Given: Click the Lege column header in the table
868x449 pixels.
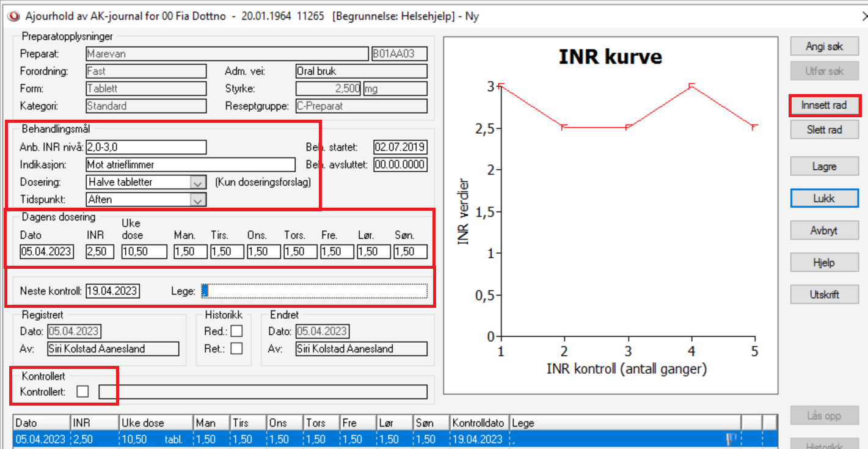Looking at the screenshot, I should 625,423.
